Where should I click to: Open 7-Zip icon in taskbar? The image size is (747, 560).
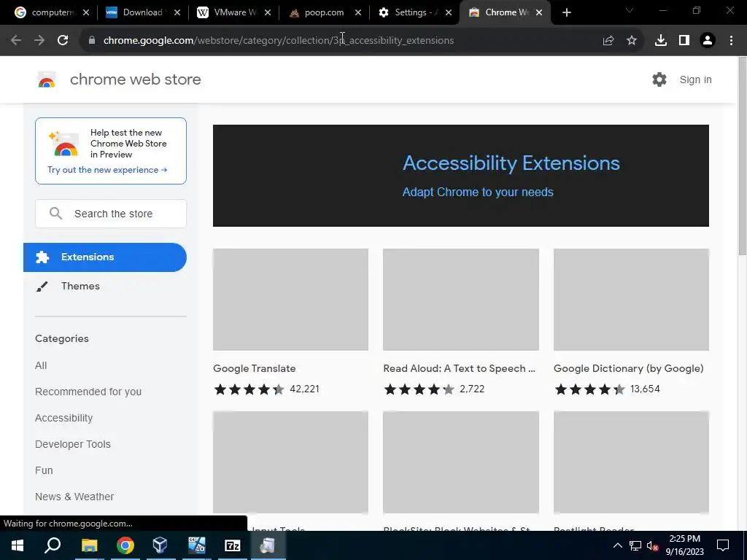232,545
